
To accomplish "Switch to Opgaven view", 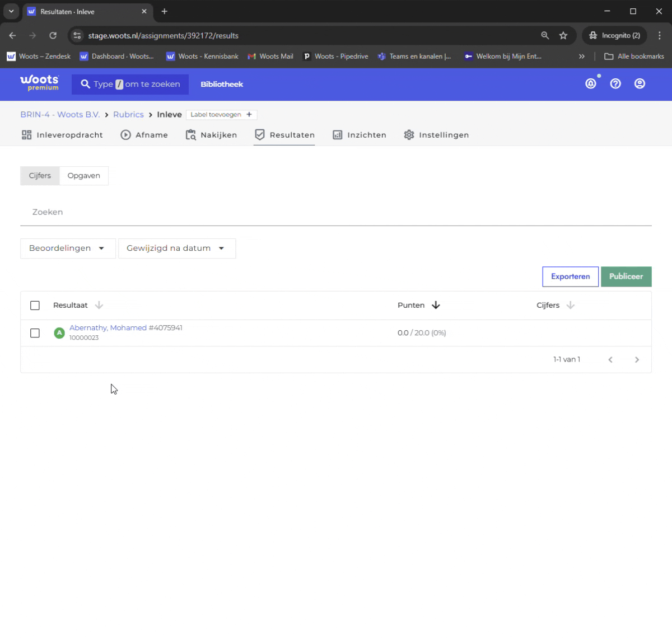I will click(x=84, y=176).
